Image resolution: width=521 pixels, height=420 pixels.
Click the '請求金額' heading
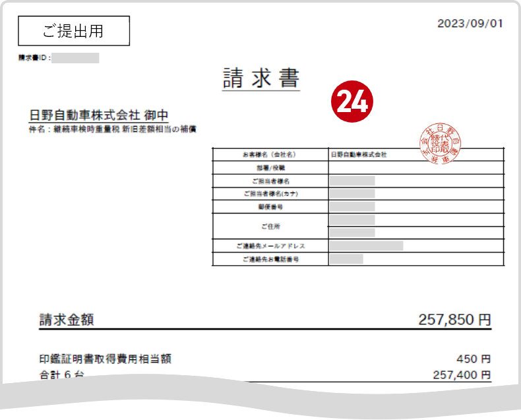pos(67,320)
